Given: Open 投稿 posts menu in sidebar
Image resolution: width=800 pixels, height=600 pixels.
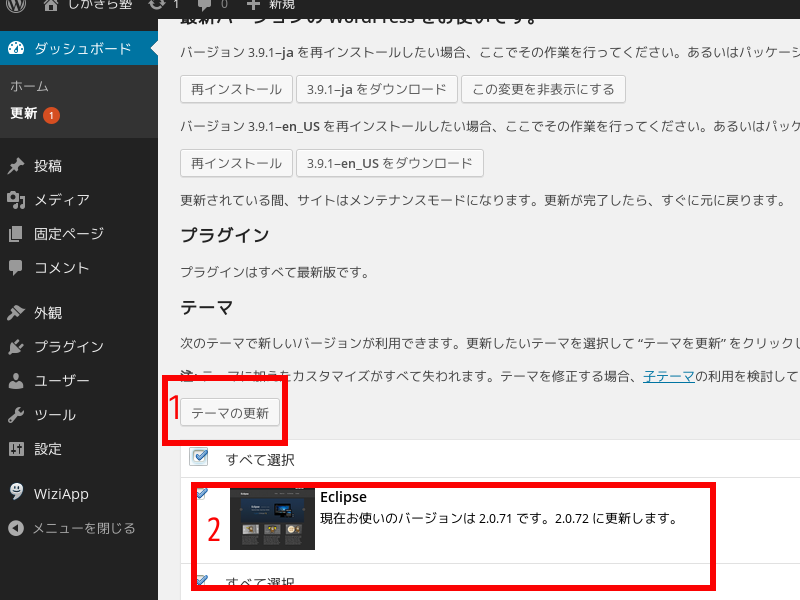Looking at the screenshot, I should pyautogui.click(x=48, y=166).
